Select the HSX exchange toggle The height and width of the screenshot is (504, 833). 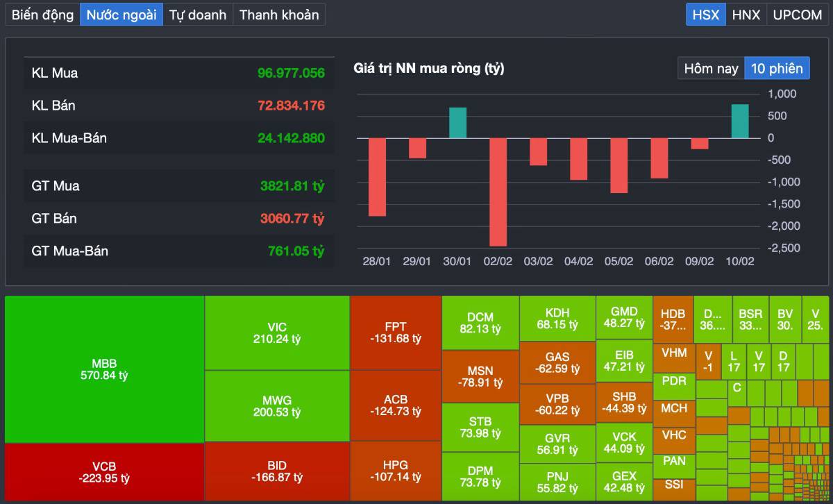pyautogui.click(x=706, y=15)
